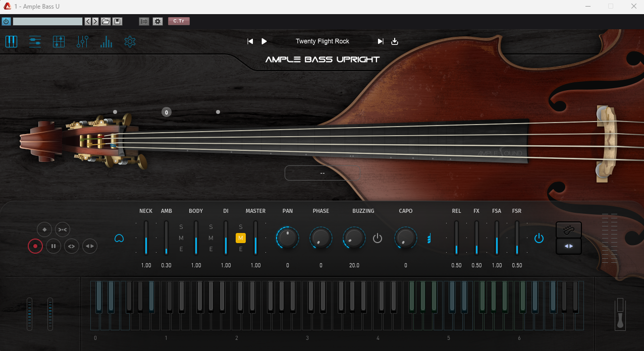
Task: Start recording with the red record button
Action: click(35, 247)
